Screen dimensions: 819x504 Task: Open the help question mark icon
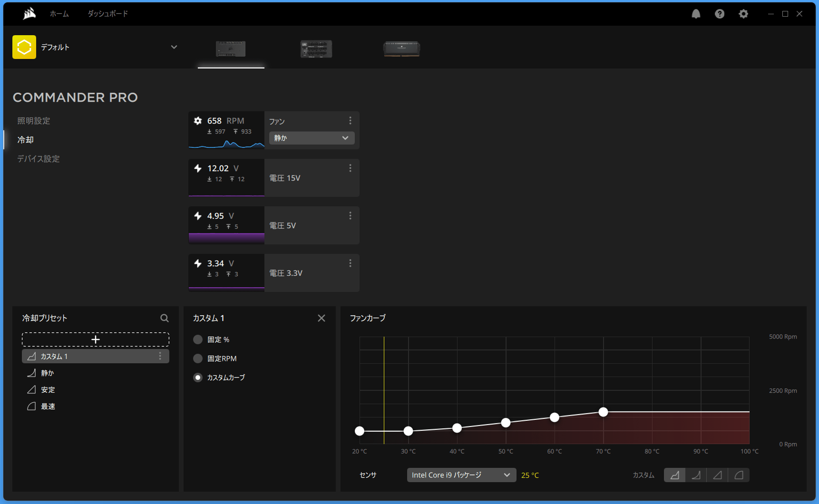(x=720, y=14)
